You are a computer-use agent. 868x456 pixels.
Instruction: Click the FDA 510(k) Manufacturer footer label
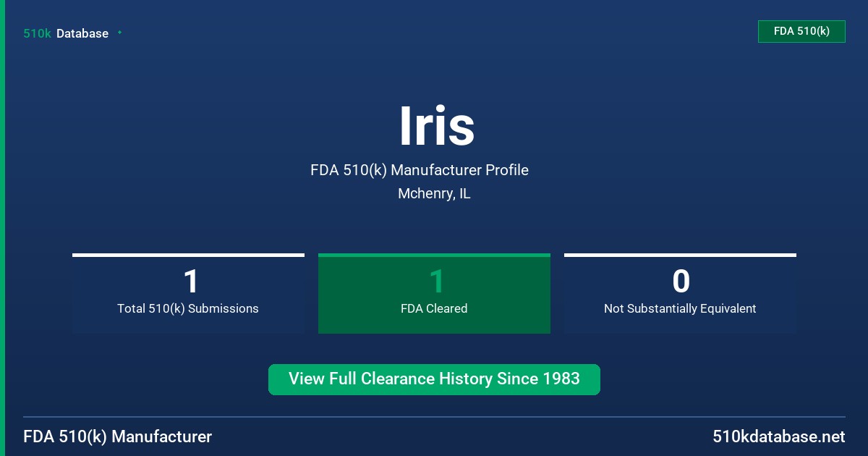click(118, 436)
